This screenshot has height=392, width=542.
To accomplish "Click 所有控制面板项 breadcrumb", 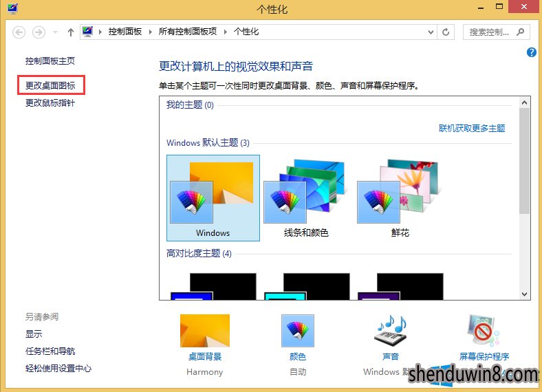I will (188, 32).
